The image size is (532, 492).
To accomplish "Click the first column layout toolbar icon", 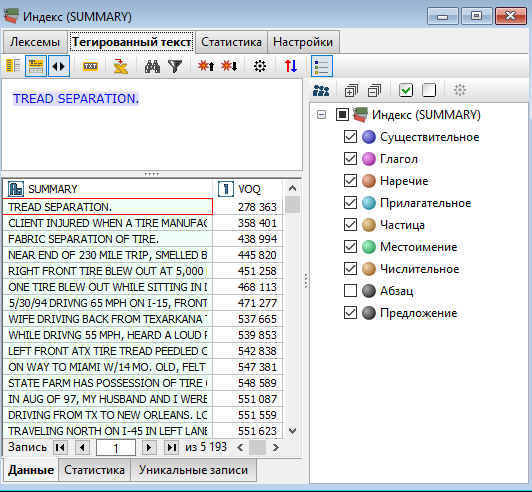I will (x=13, y=66).
